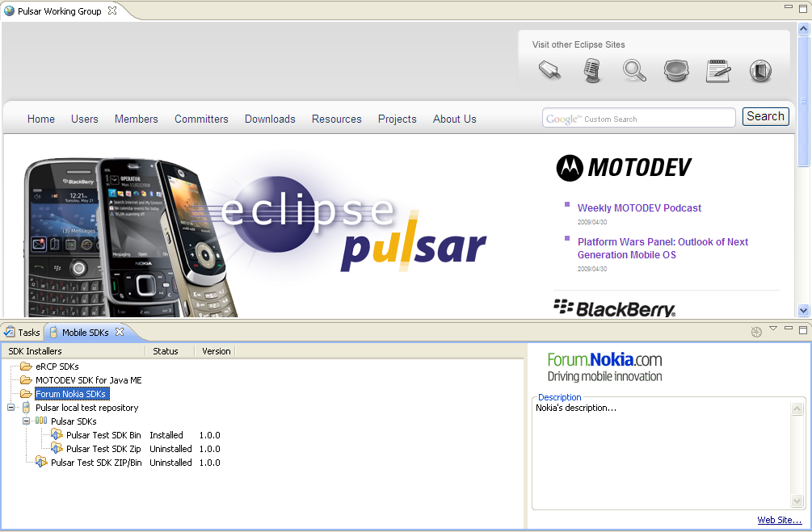Screen dimensions: 812x532
Task: Click the SDK icon beside Pulsar Test SDK ZIP/Bin
Action: pyautogui.click(x=41, y=462)
